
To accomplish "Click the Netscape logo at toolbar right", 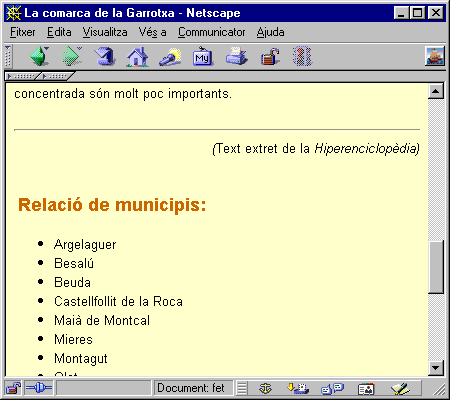I will 435,56.
